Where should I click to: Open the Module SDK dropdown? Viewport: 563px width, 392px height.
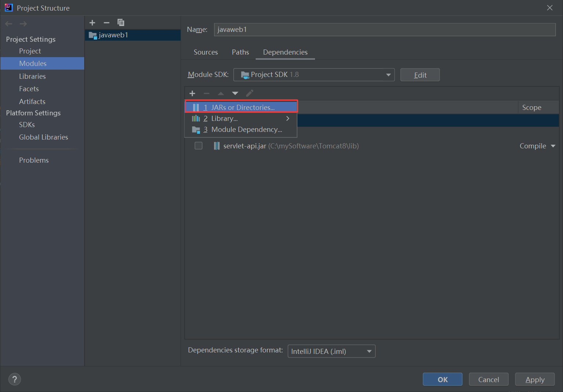pos(314,75)
